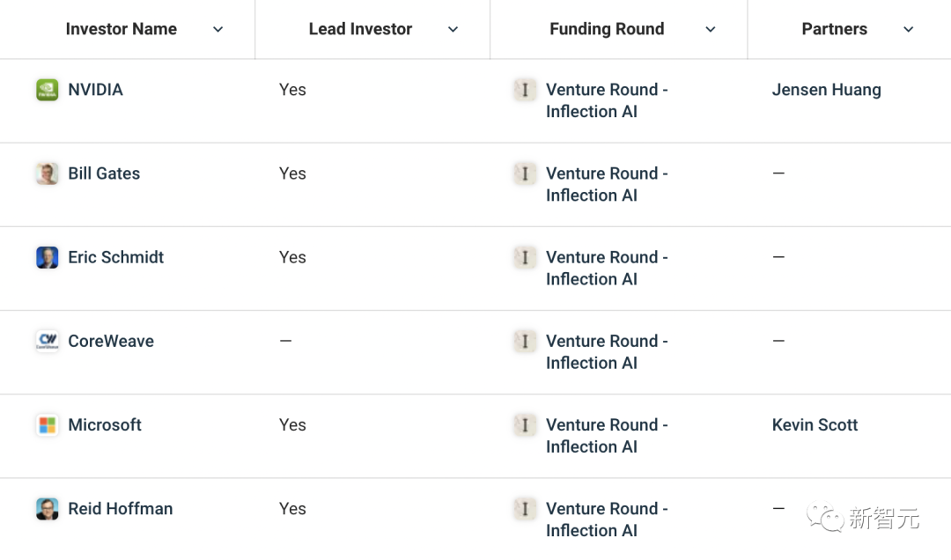Expand the Investor Name column dropdown
Image resolution: width=951 pixels, height=560 pixels.
tap(218, 30)
